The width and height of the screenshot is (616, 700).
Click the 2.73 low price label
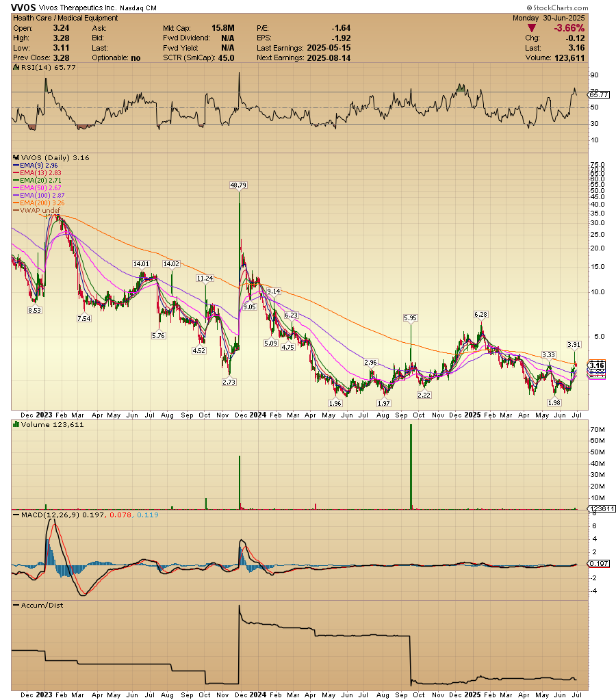[229, 382]
